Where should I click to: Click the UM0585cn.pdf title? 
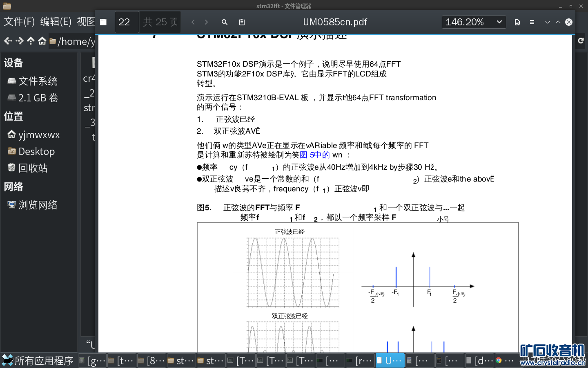pos(335,22)
